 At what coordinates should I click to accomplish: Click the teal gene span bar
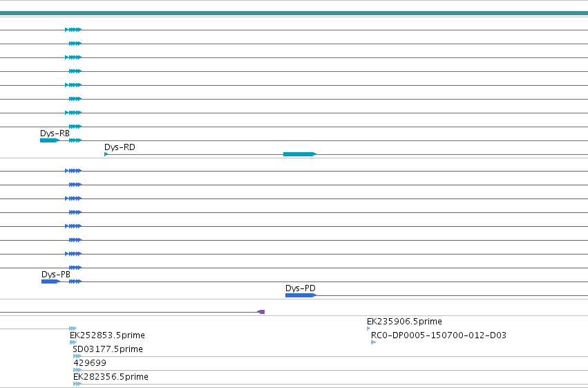[x=294, y=13]
